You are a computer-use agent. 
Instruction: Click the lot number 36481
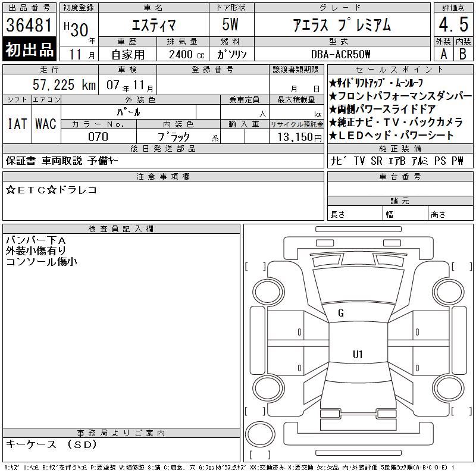click(x=29, y=25)
